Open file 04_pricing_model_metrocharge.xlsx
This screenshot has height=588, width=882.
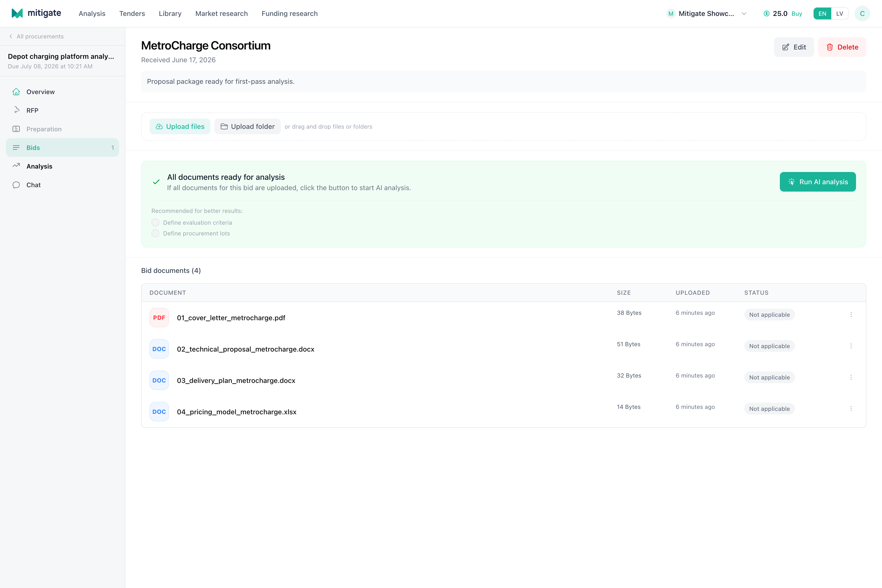237,412
